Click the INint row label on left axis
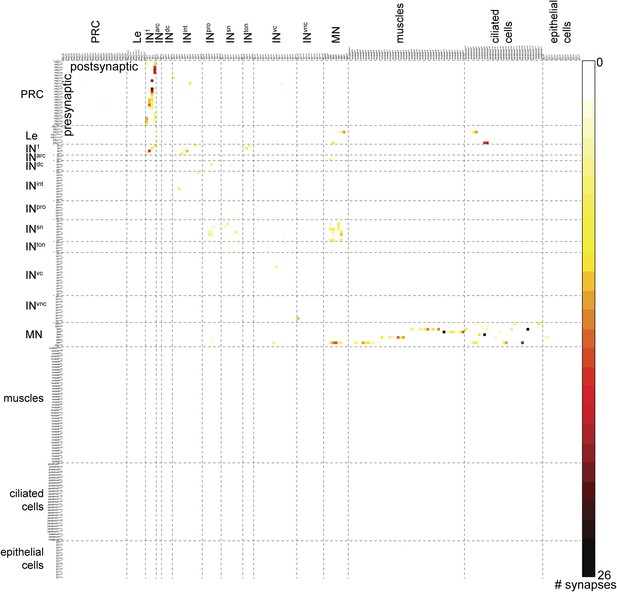The image size is (617, 592). 34,185
